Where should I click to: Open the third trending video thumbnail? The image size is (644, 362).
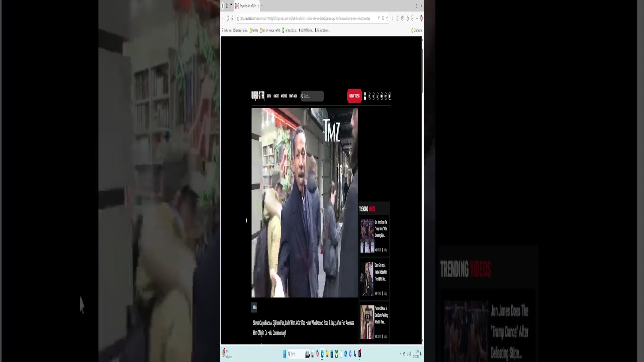(x=367, y=322)
